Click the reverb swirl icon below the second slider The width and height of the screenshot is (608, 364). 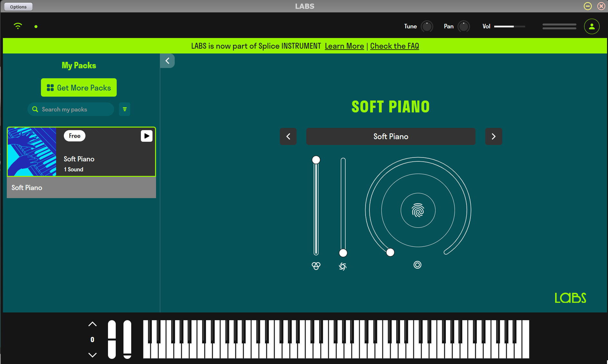pos(343,266)
